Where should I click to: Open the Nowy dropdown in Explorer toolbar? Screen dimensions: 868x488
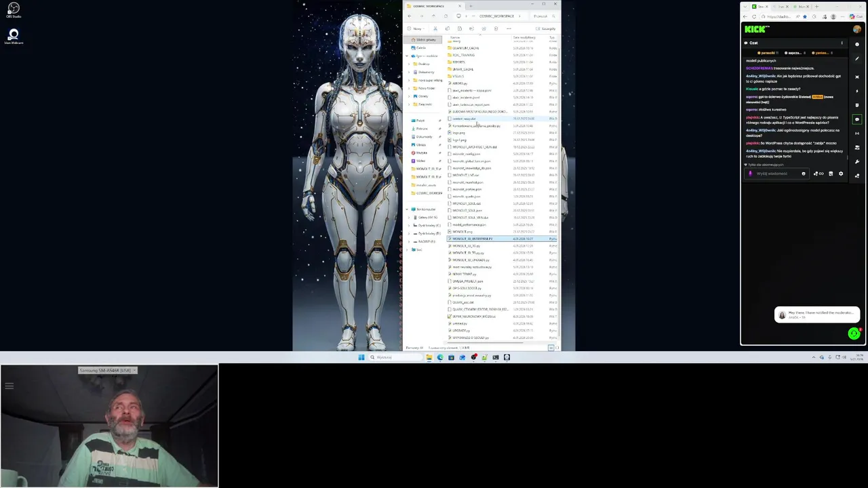pos(416,28)
